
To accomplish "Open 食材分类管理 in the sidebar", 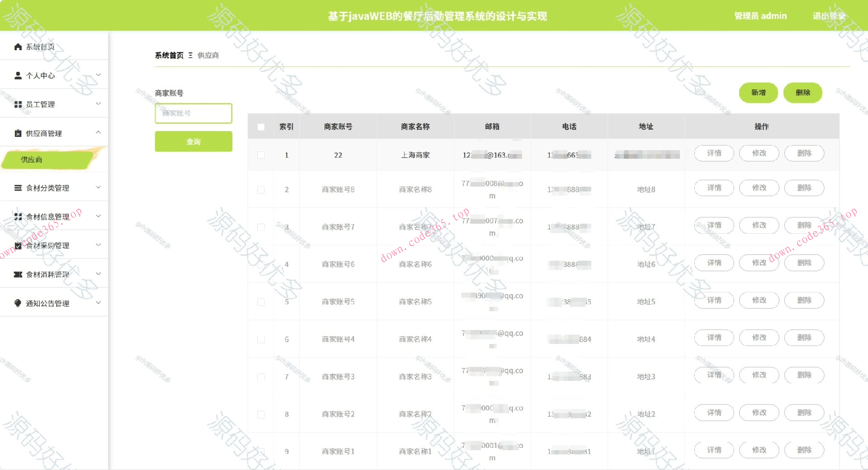I will (x=54, y=188).
